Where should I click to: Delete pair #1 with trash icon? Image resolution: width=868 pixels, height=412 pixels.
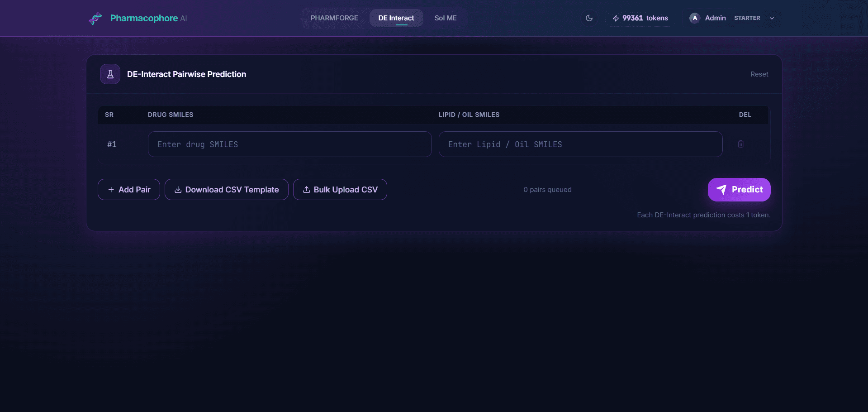[740, 144]
